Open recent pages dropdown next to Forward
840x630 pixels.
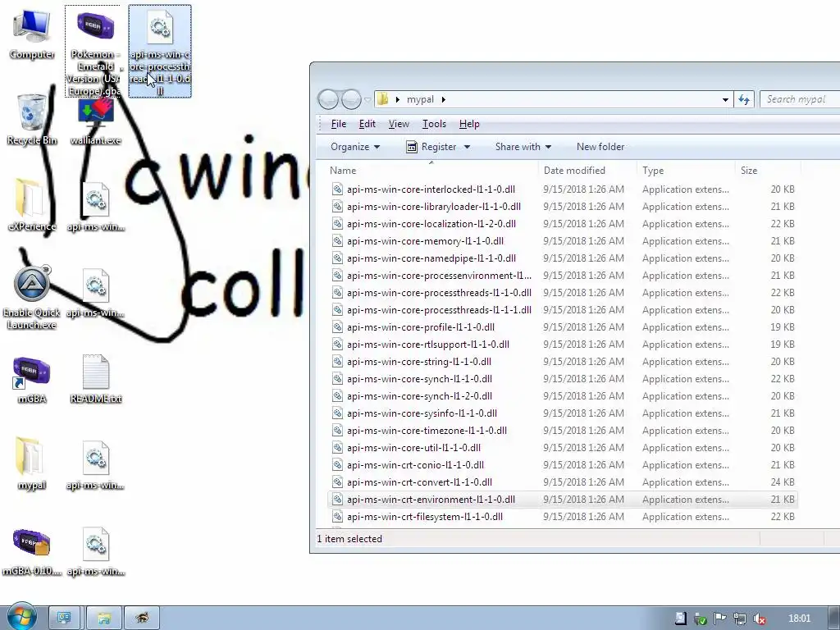click(x=367, y=99)
